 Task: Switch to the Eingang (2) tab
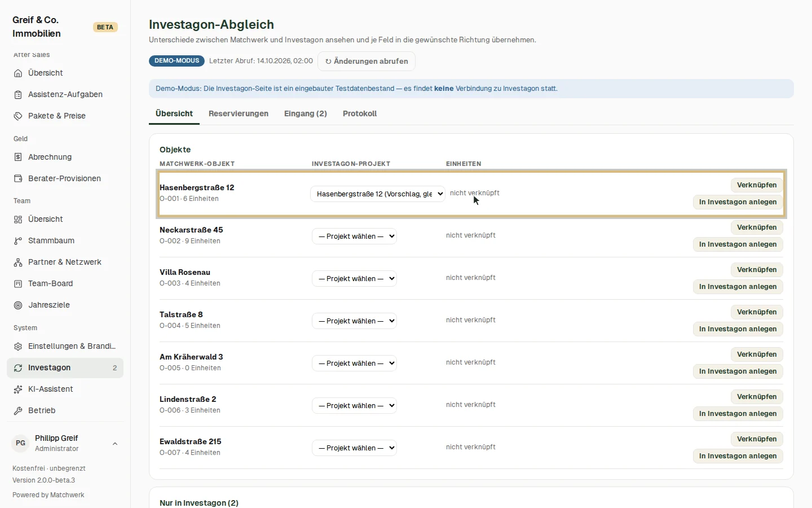tap(306, 113)
